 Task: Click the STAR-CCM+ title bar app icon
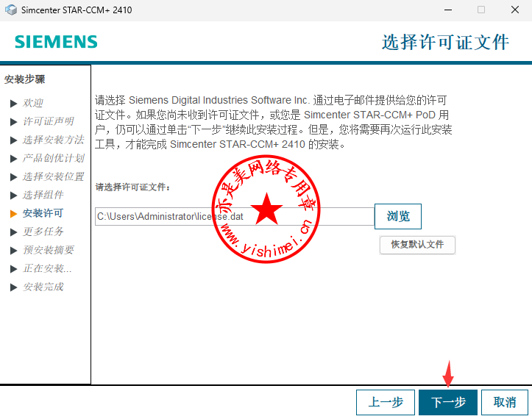(x=11, y=10)
